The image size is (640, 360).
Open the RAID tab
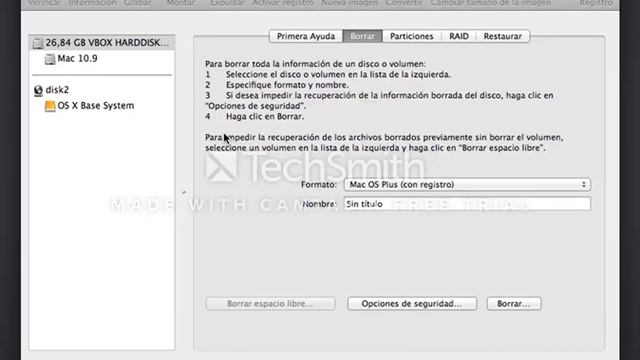[x=459, y=36]
